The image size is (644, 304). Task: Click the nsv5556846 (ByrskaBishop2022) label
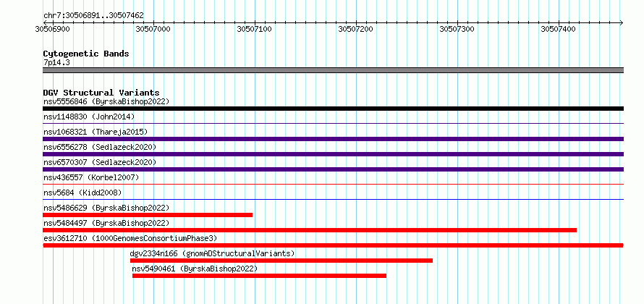coord(106,101)
